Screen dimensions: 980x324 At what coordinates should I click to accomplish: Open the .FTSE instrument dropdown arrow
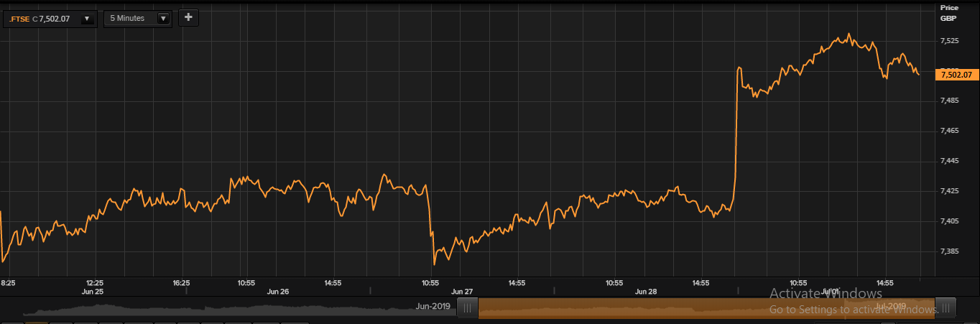pos(88,19)
